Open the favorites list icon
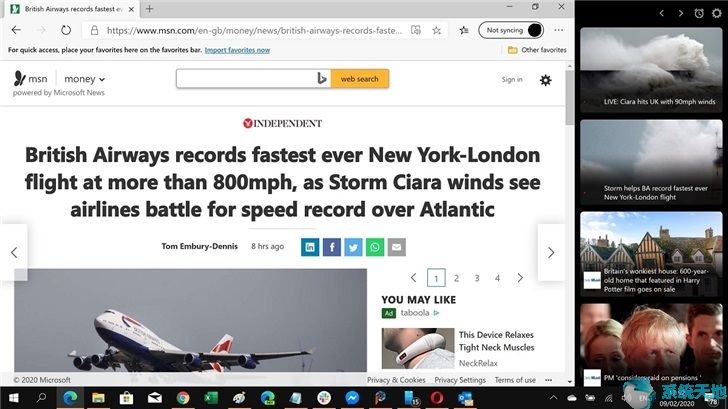This screenshot has height=409, width=728. point(464,30)
